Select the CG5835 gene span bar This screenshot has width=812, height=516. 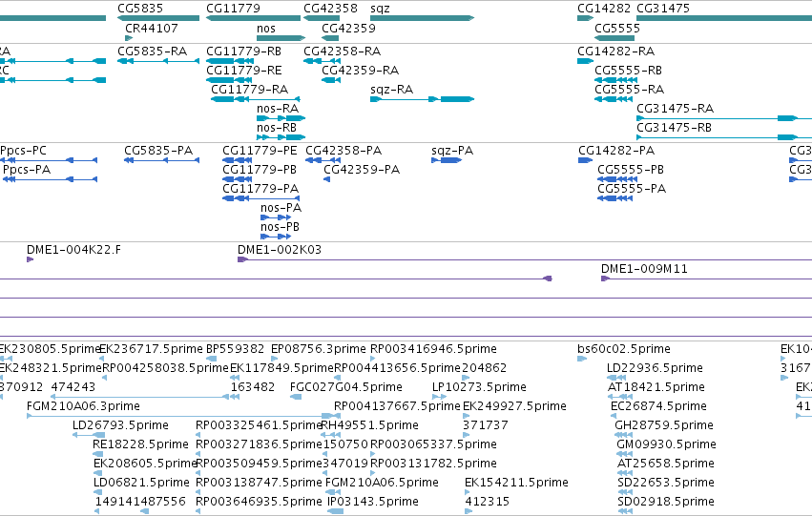[158, 18]
